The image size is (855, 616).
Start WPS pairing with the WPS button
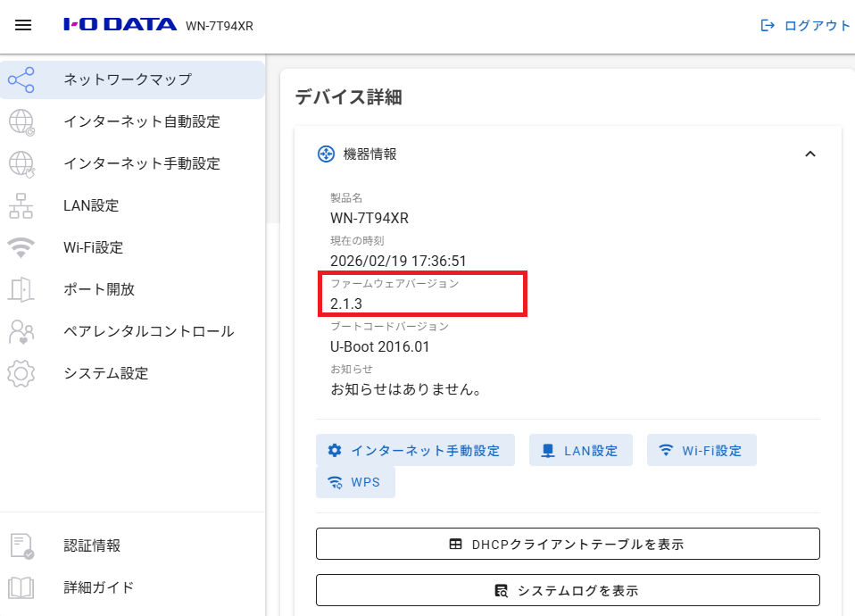tap(355, 481)
